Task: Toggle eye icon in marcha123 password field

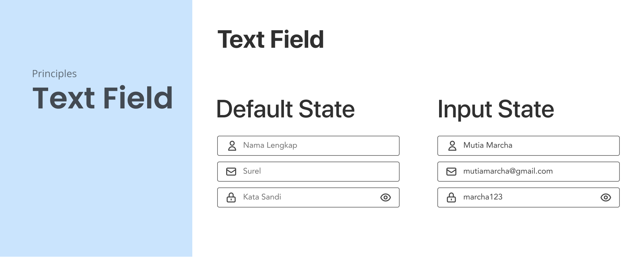Action: click(605, 198)
